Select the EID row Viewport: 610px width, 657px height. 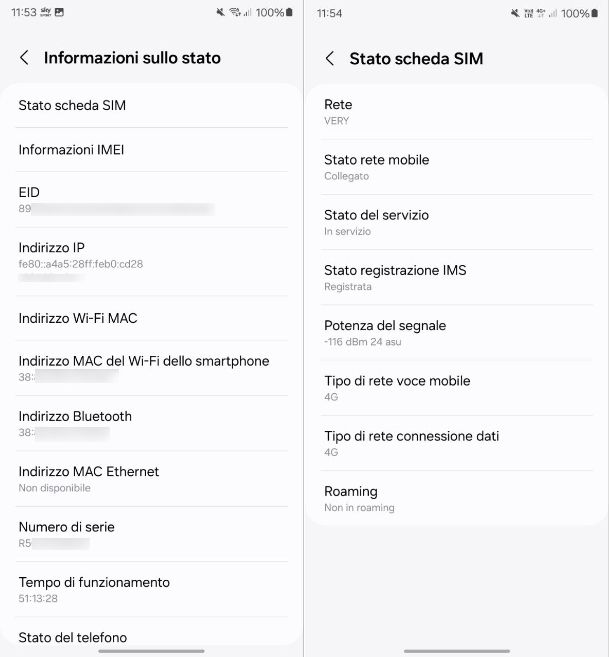pos(152,199)
